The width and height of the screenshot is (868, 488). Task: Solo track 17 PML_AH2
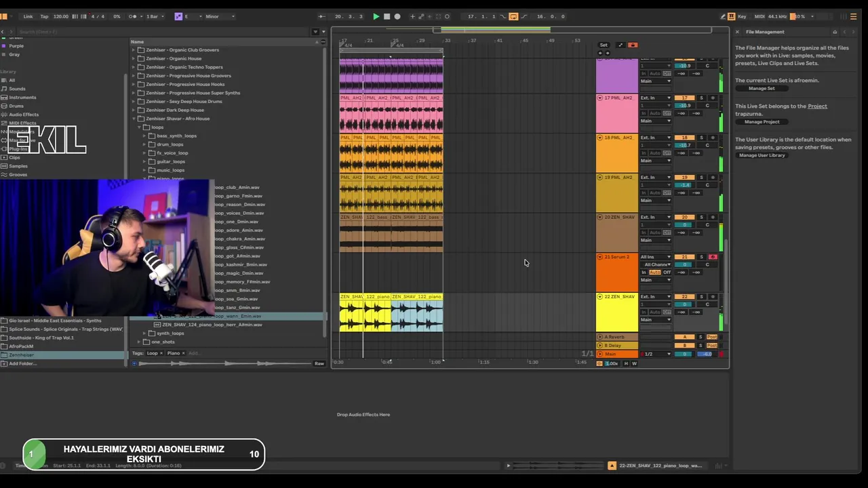point(701,98)
